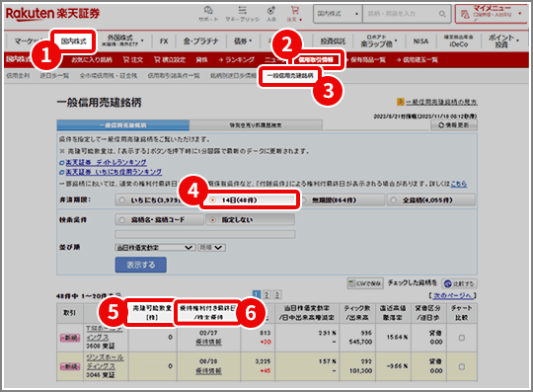
Task: Select the 無期限(864件) radio option
Action: [x=304, y=200]
